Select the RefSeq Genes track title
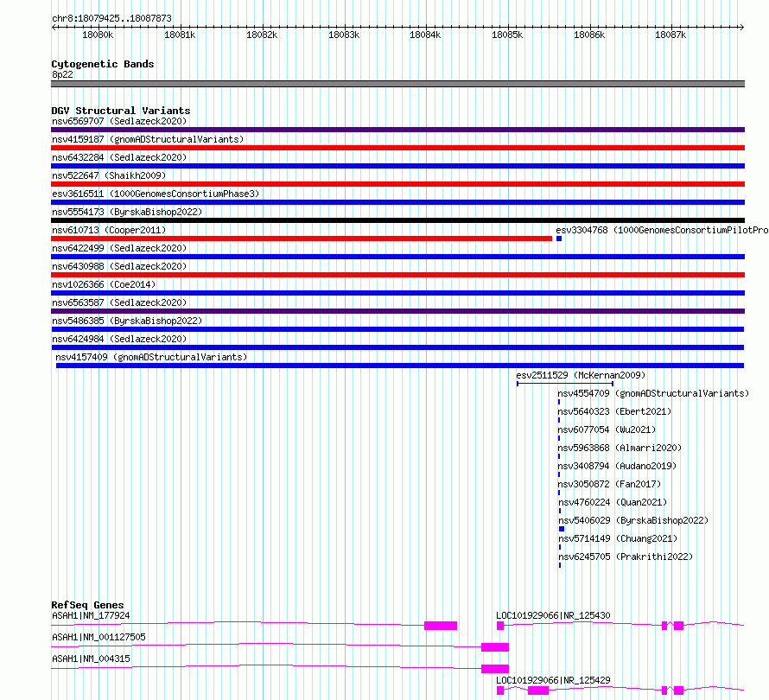769x700 pixels. pyautogui.click(x=87, y=605)
